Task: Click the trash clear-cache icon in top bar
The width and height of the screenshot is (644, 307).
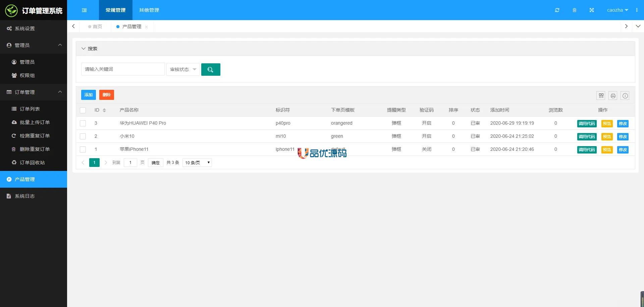Action: [x=574, y=10]
